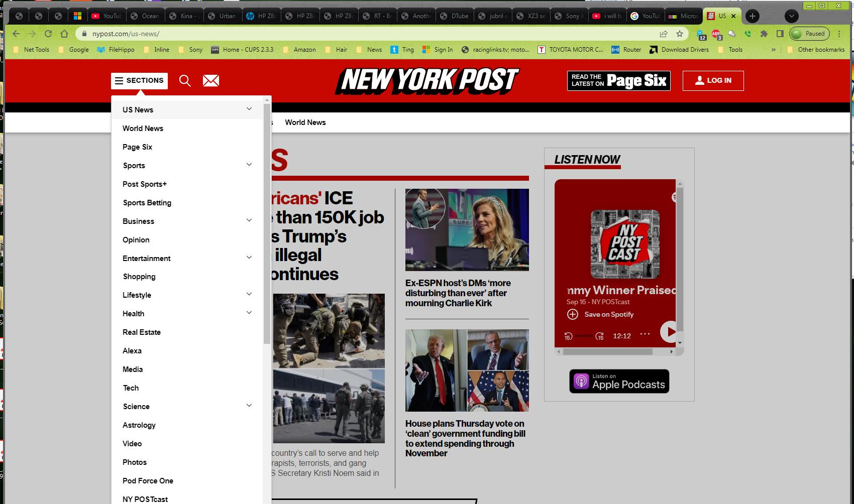Click the Adblock extension icon
This screenshot has height=504, width=854.
[716, 34]
